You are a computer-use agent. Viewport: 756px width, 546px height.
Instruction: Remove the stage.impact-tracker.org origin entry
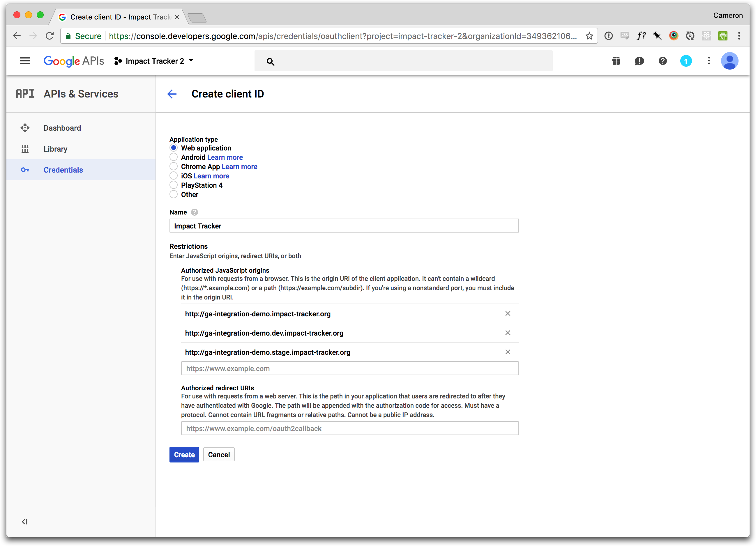click(x=508, y=352)
